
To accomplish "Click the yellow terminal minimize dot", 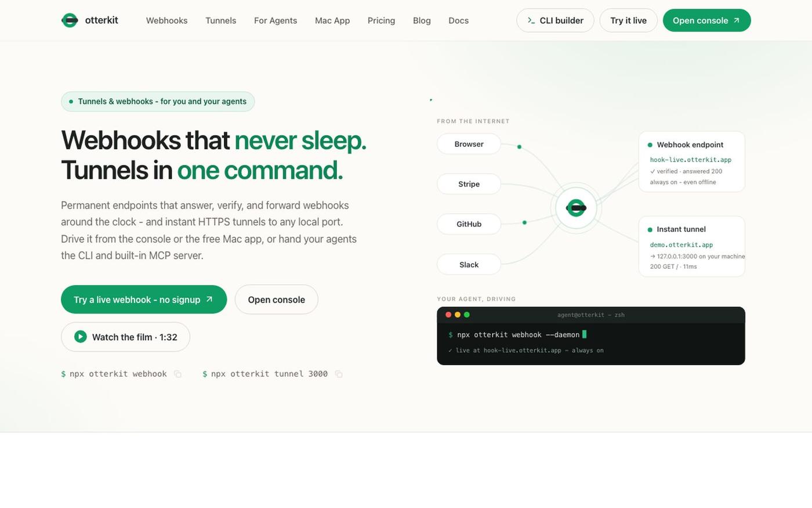I will [x=458, y=315].
